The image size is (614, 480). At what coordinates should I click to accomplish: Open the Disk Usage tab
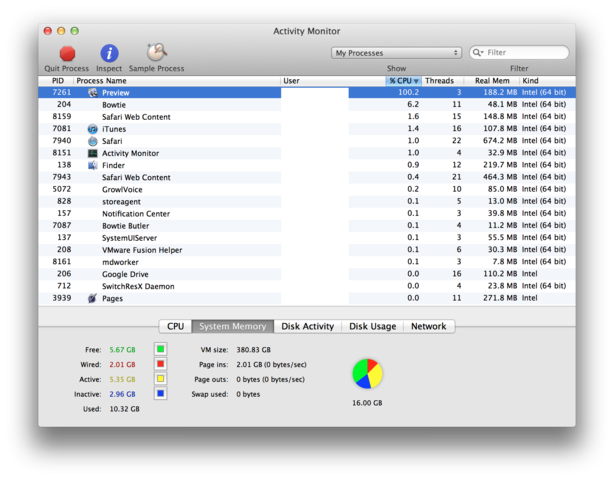click(x=372, y=326)
